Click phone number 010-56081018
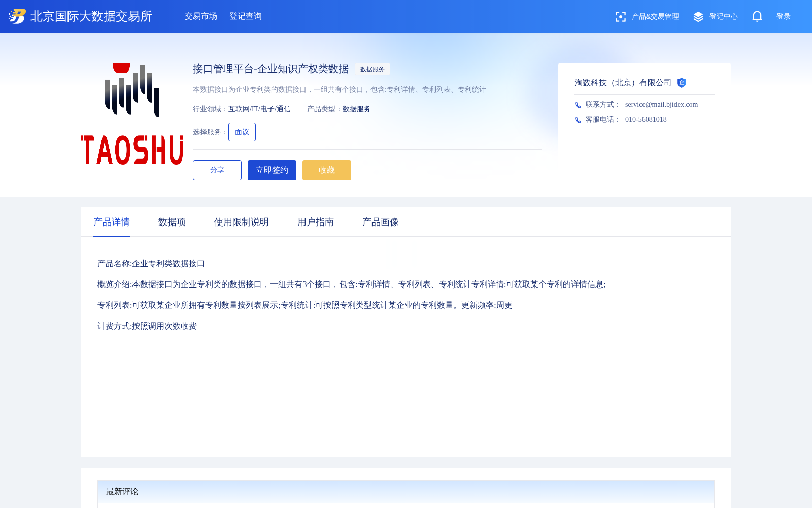 tap(646, 120)
